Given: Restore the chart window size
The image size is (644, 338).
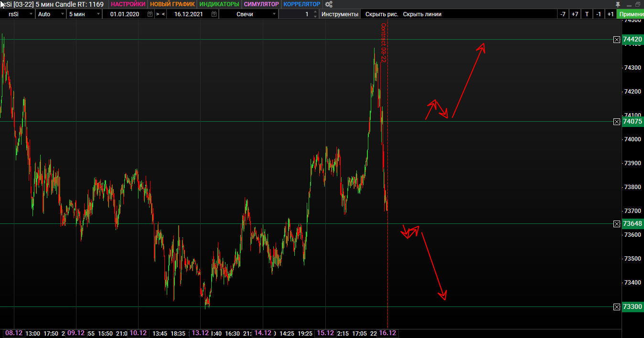Looking at the screenshot, I should pyautogui.click(x=638, y=4).
